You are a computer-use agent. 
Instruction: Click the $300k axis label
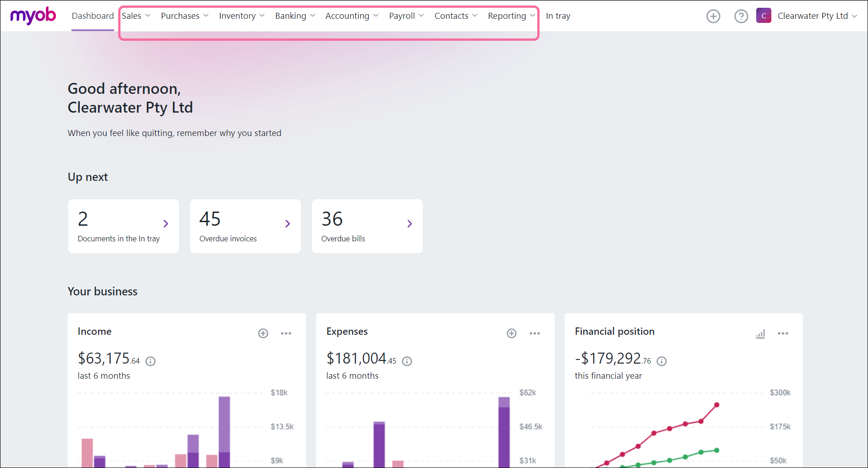tap(780, 392)
